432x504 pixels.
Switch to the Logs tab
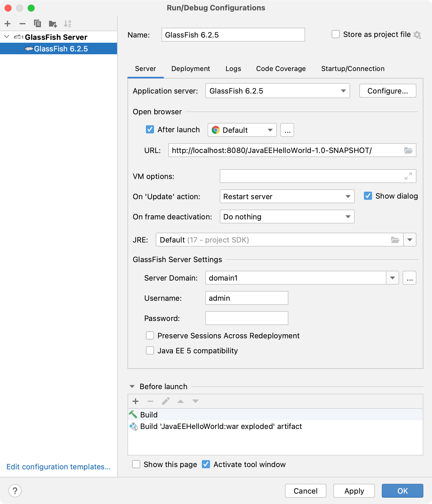tap(233, 69)
